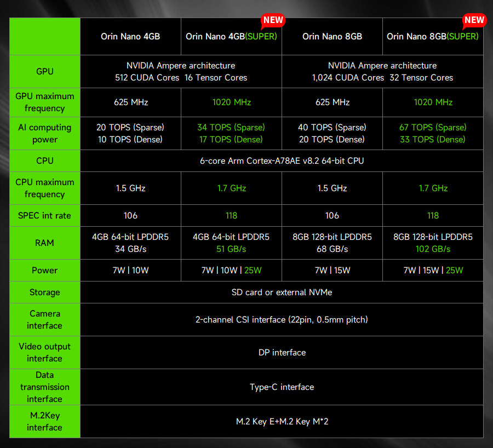
Task: Click 625 MHz in the Orin Nano 4GB column
Action: coord(131,102)
